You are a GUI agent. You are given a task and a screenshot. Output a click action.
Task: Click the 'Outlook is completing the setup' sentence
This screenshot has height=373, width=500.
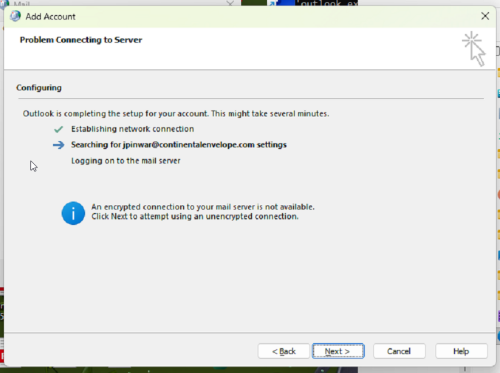pos(176,114)
